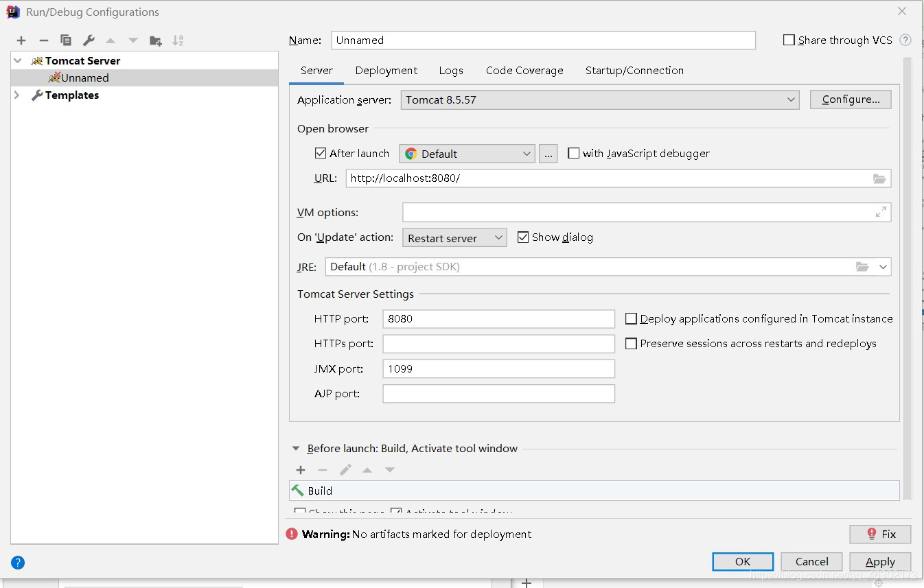Browse URL folder icon
This screenshot has height=588, width=924.
[879, 178]
